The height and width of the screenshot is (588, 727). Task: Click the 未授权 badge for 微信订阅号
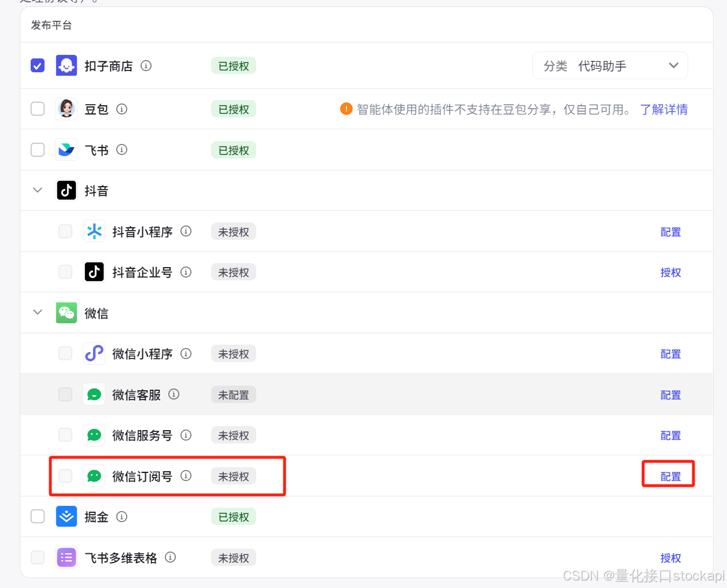[x=234, y=476]
